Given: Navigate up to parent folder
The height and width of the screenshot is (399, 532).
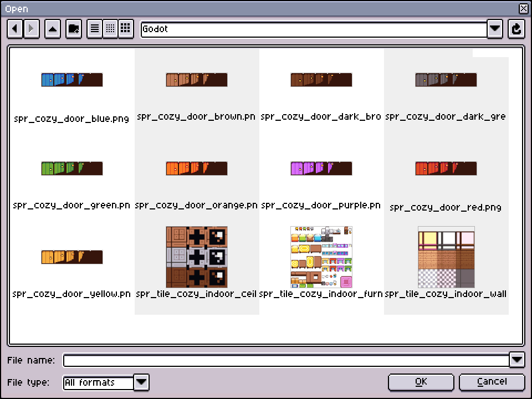Looking at the screenshot, I should [x=53, y=29].
